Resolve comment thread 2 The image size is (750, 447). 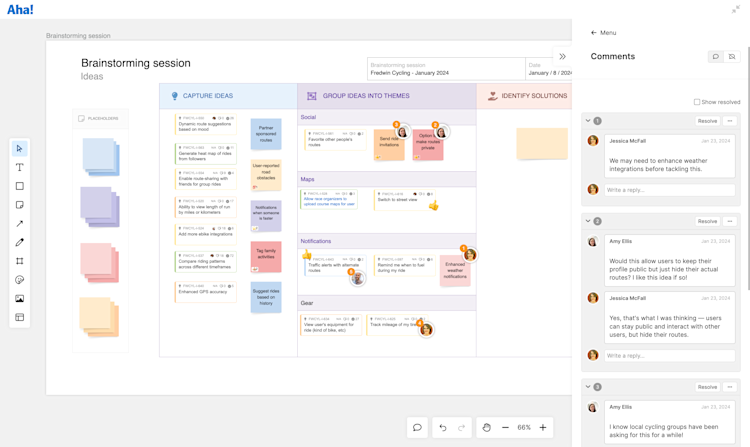coord(707,221)
